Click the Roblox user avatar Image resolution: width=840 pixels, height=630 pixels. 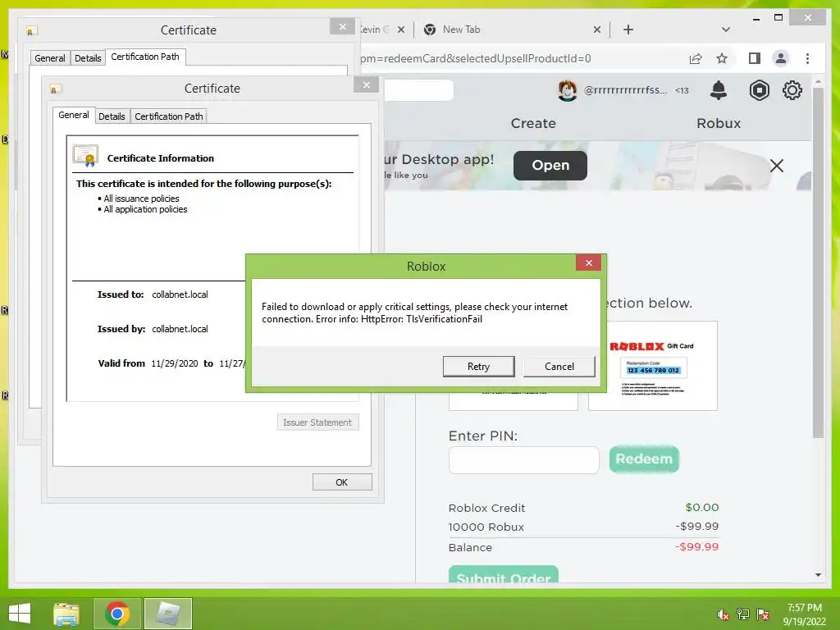click(x=567, y=90)
